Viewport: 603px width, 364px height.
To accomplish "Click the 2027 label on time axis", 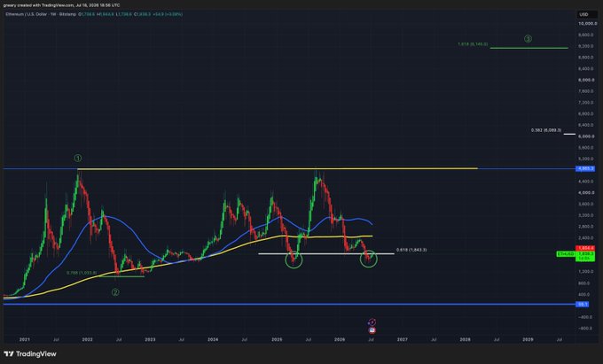I will coord(403,339).
